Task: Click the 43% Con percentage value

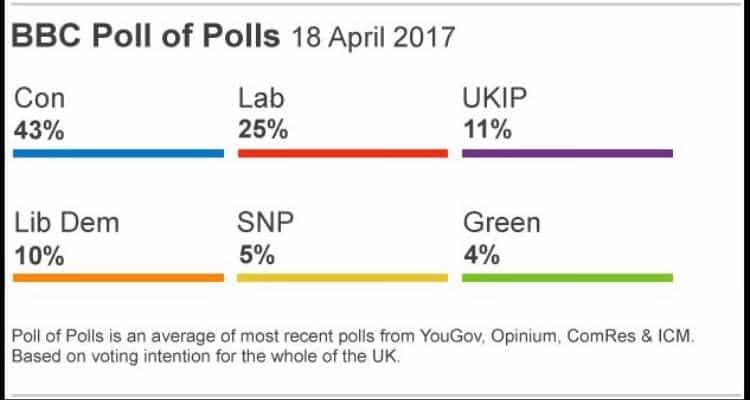Action: pyautogui.click(x=39, y=129)
